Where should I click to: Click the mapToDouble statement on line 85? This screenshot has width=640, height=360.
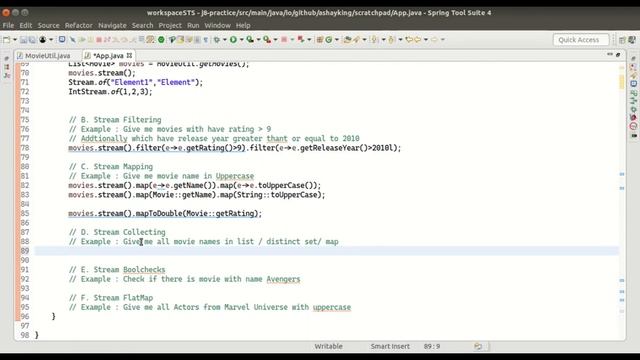click(165, 213)
